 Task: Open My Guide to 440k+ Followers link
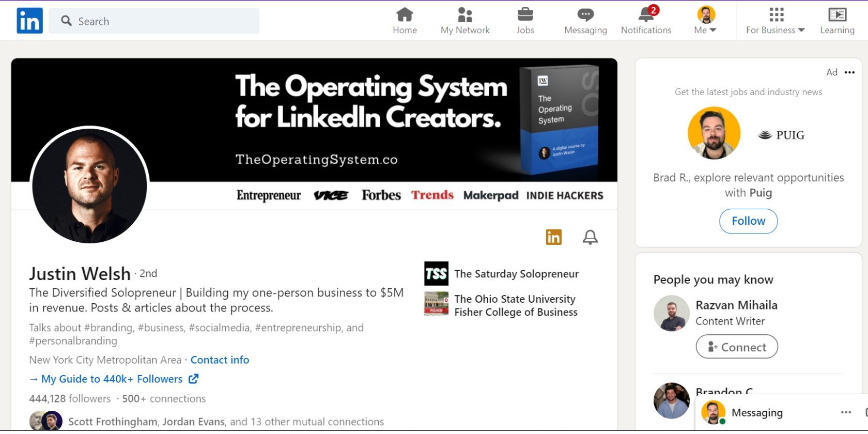[112, 379]
